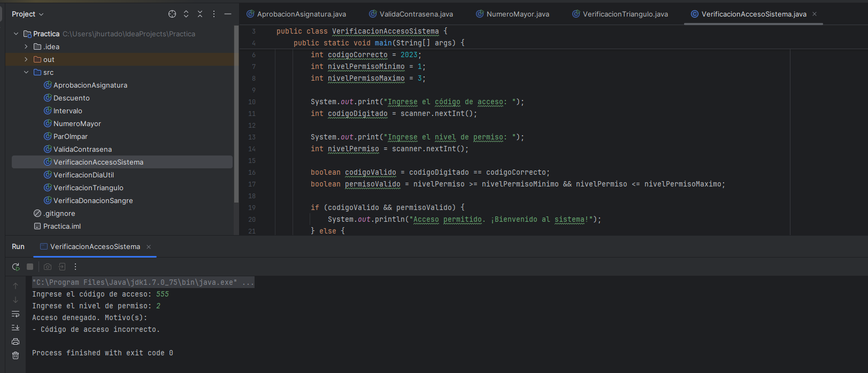Select AprobacionAsignatura class in tree
The width and height of the screenshot is (868, 373).
coord(90,85)
